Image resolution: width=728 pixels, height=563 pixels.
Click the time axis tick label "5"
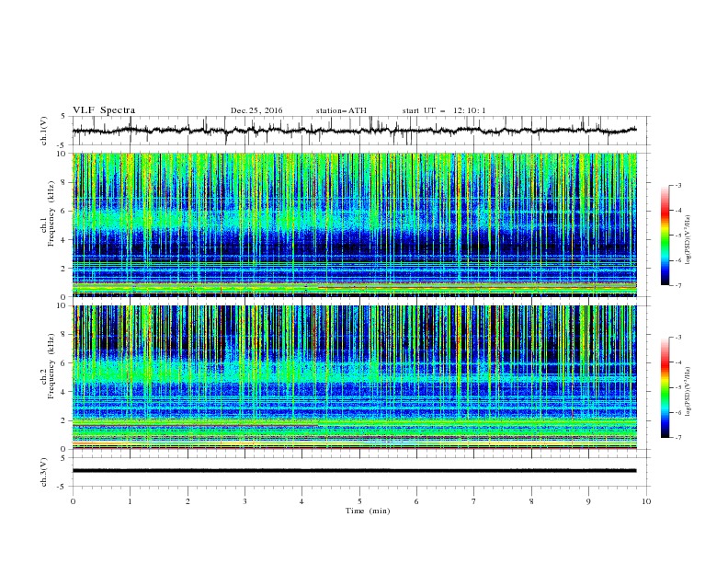pyautogui.click(x=359, y=501)
